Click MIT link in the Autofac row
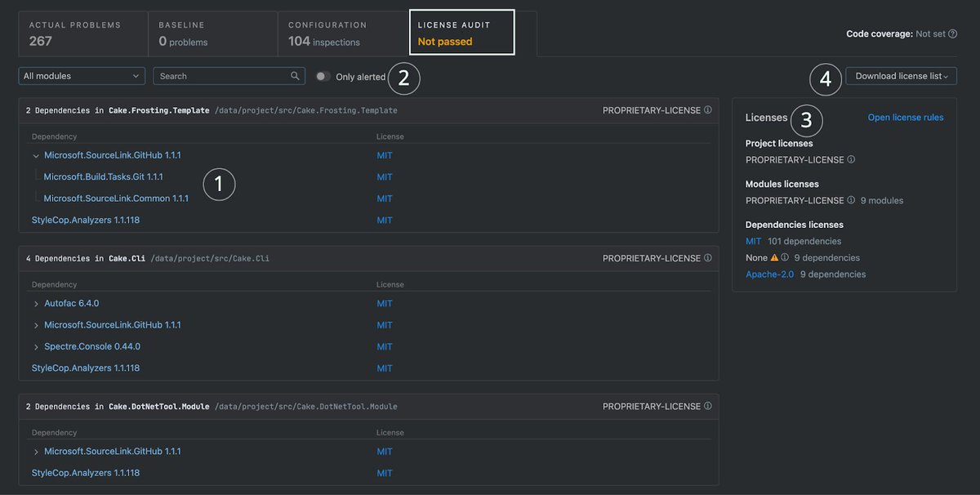The width and height of the screenshot is (980, 495). [x=385, y=303]
